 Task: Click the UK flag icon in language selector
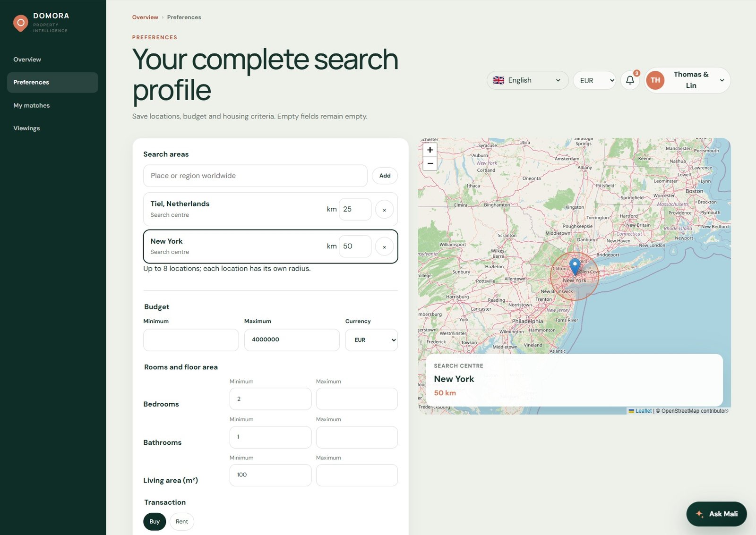(498, 80)
